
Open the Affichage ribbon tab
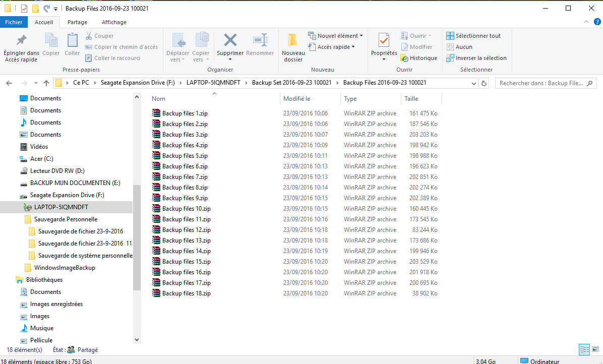click(x=114, y=22)
